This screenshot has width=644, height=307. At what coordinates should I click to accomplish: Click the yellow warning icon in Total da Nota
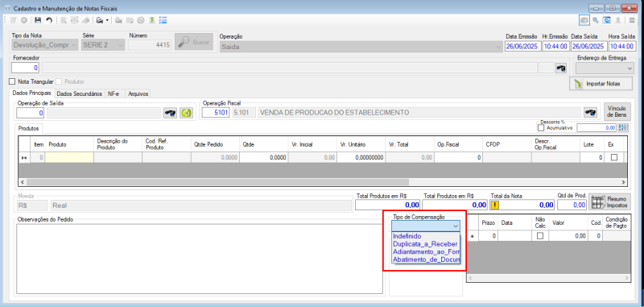coord(495,205)
